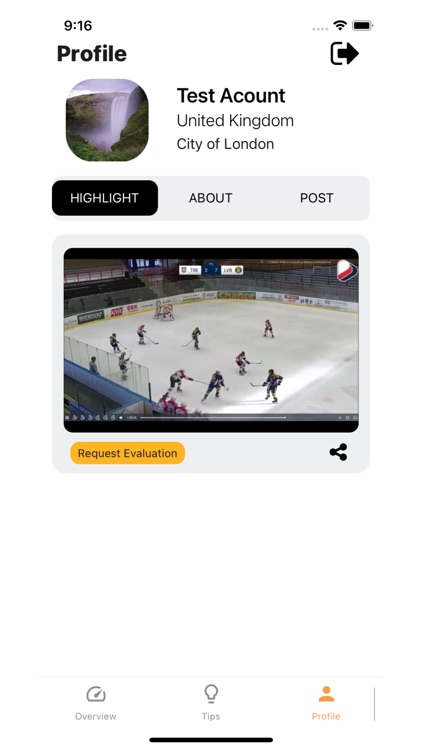Tap the battery status icon
The height and width of the screenshot is (750, 422).
click(363, 25)
